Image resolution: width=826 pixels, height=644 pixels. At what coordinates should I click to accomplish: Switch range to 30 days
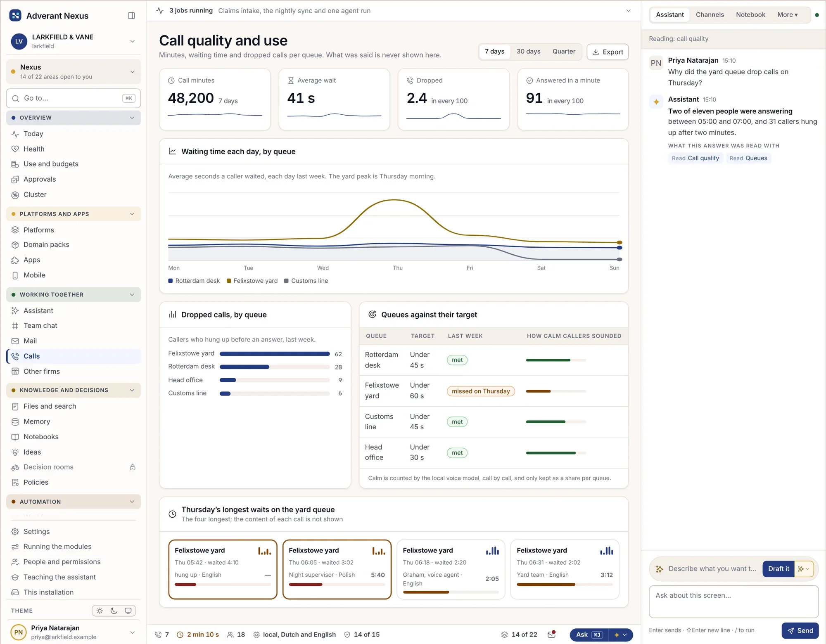[x=528, y=52]
